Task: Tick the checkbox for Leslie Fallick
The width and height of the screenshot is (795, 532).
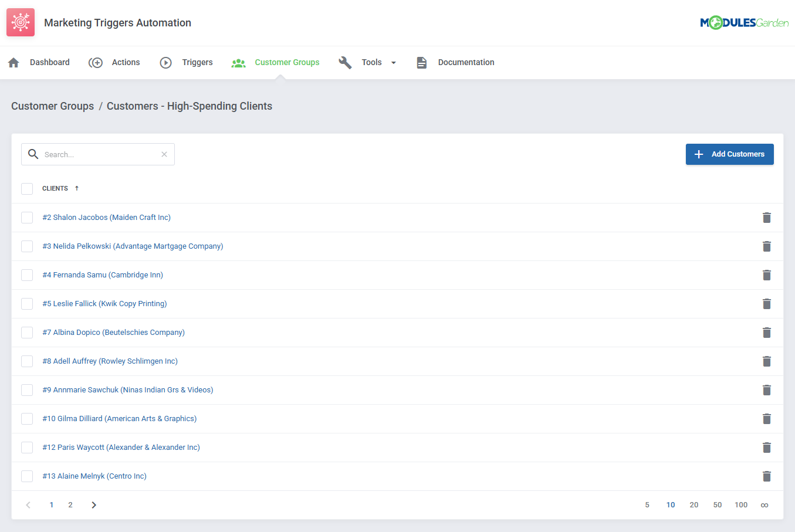Action: point(27,303)
